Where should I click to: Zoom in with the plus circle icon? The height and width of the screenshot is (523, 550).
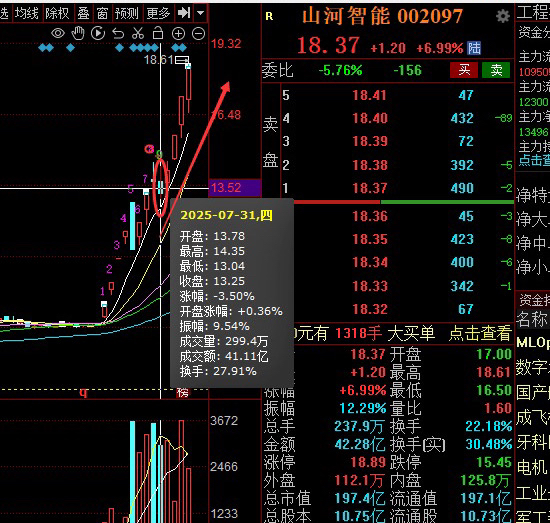(178, 34)
